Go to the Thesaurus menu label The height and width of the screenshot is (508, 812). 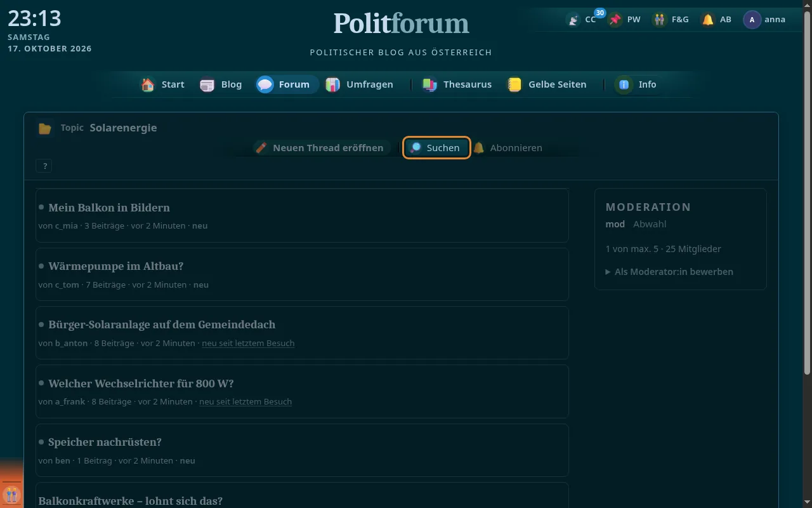468,84
